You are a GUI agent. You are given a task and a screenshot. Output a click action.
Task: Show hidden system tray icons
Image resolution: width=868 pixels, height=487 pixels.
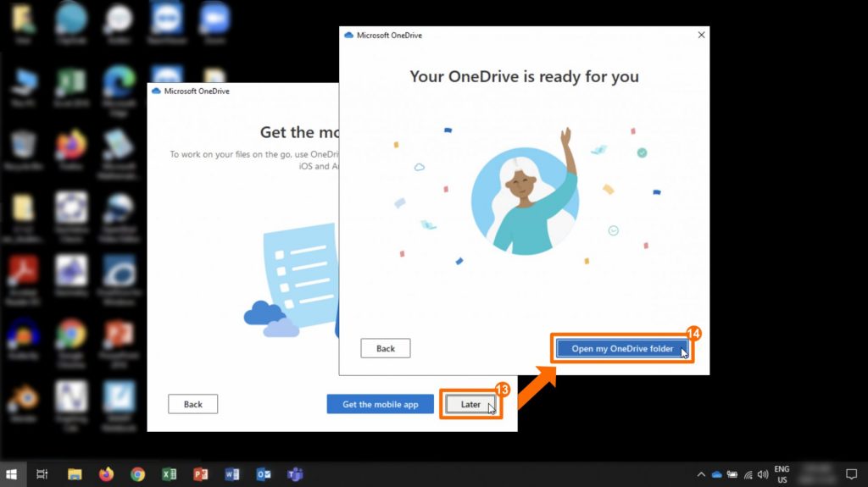tap(701, 474)
